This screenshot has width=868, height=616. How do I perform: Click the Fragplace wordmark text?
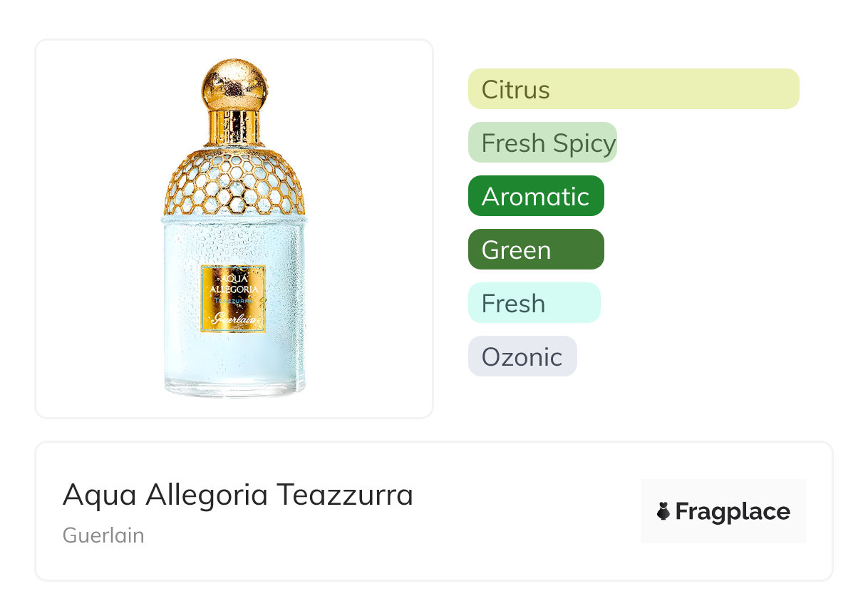point(732,511)
